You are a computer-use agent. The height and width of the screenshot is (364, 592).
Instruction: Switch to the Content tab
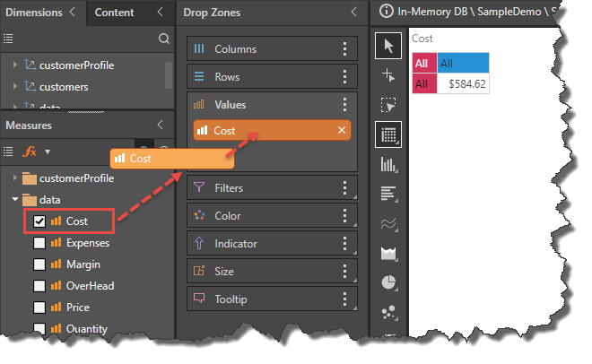[114, 13]
